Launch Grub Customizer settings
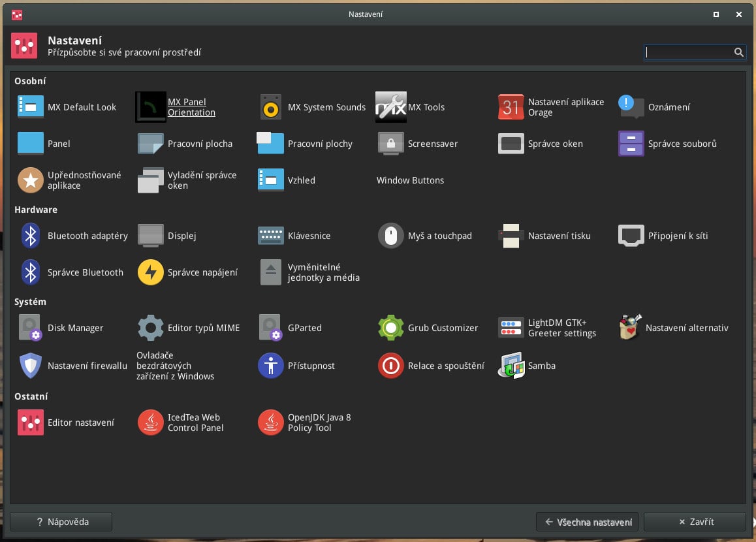 (x=391, y=328)
